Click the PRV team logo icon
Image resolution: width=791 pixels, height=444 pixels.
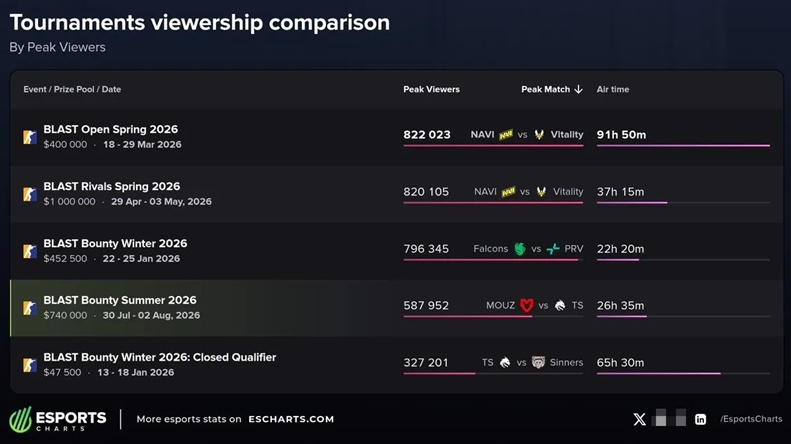[x=553, y=249]
